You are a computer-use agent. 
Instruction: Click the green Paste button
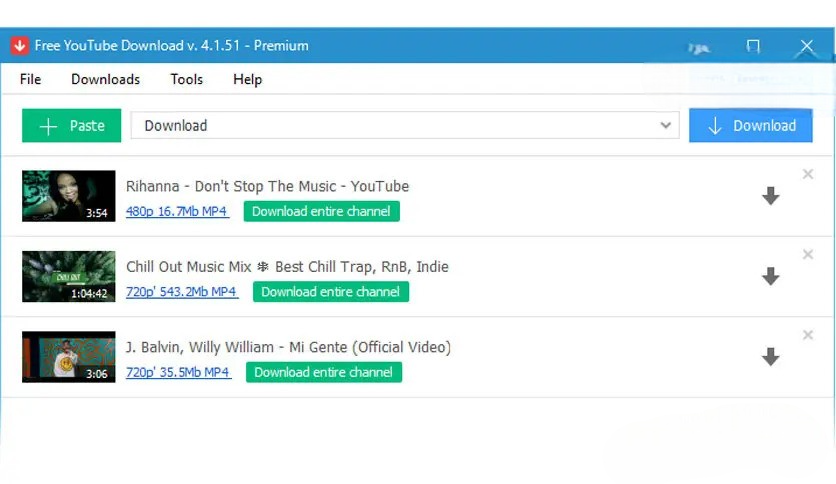(71, 125)
